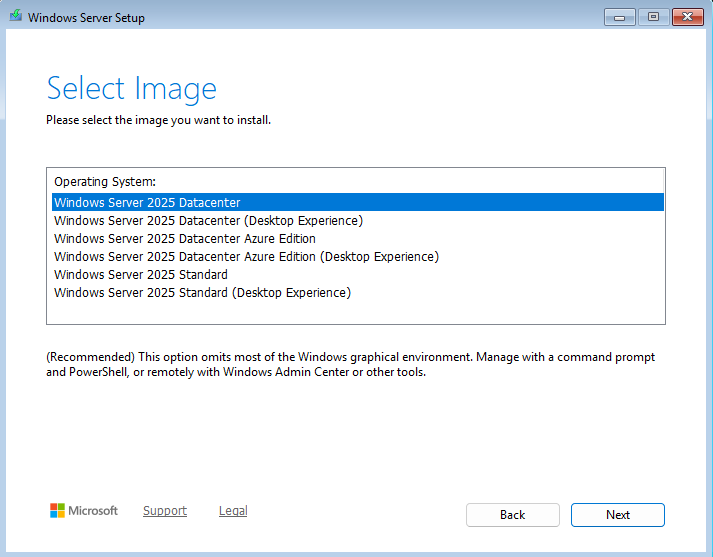Close the Windows Server Setup window
The width and height of the screenshot is (713, 557).
[x=688, y=17]
